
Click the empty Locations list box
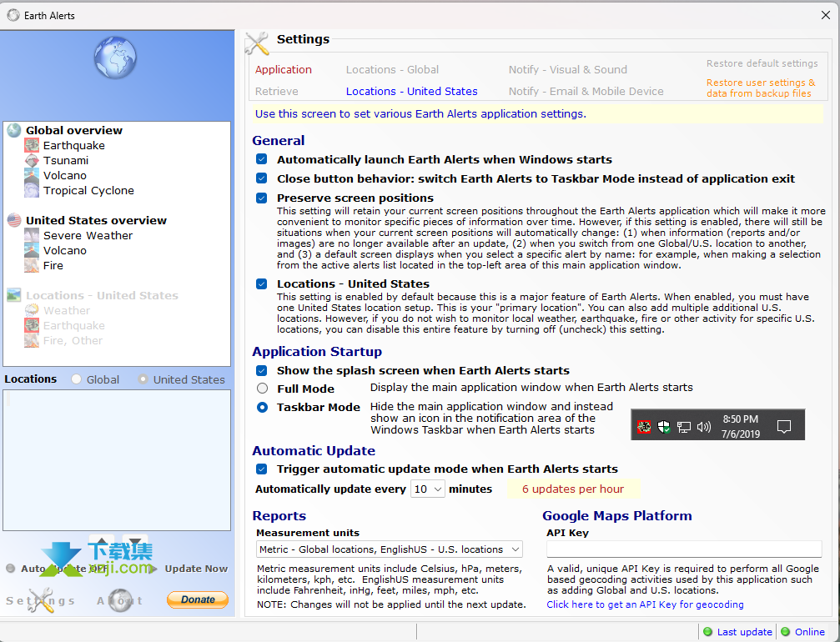click(x=117, y=460)
